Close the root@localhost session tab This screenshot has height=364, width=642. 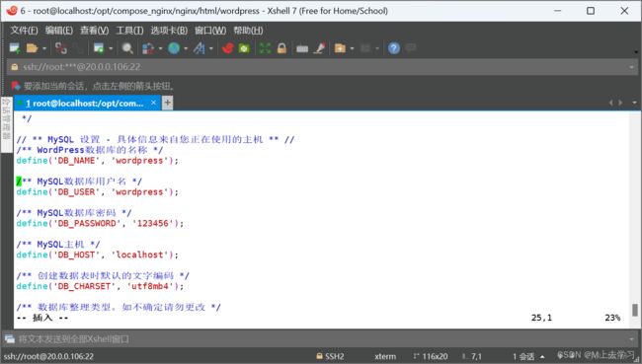[153, 103]
